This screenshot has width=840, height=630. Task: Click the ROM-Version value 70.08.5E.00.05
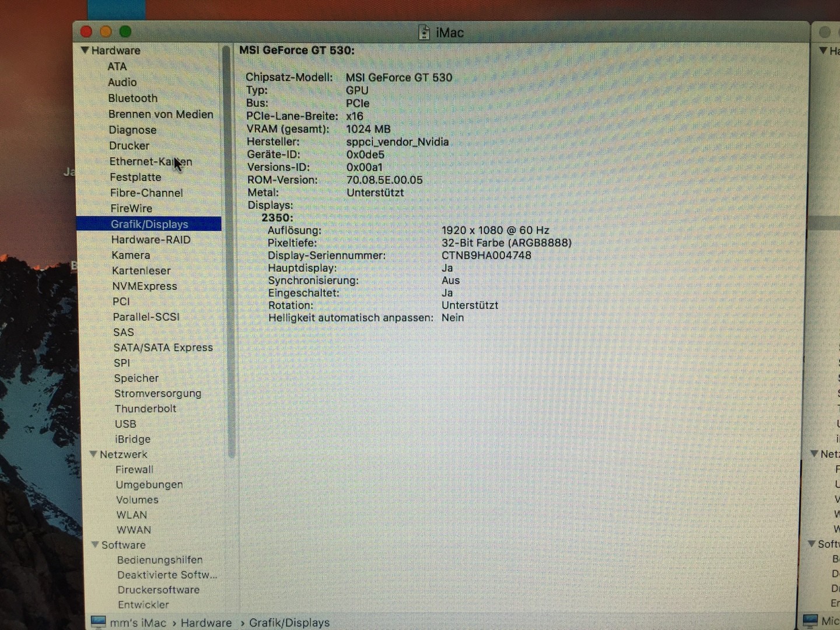pos(384,180)
